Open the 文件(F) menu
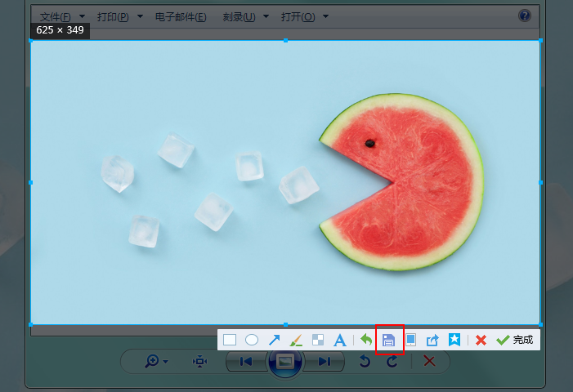 pos(56,17)
